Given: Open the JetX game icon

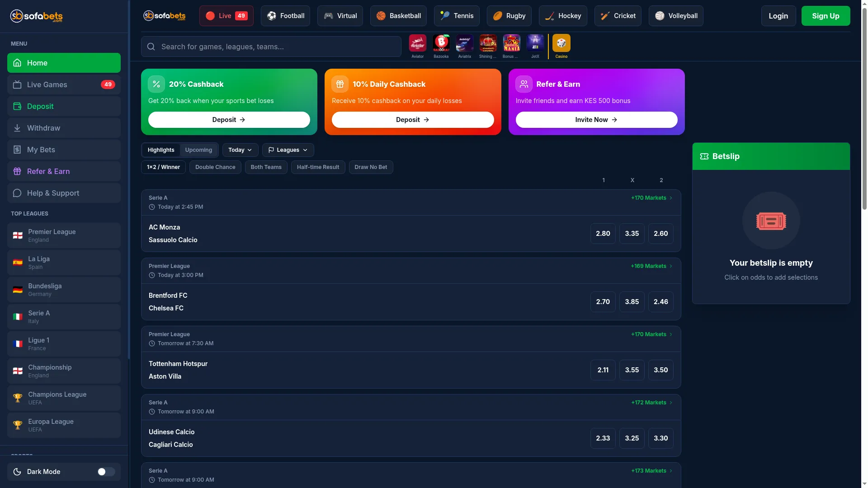Looking at the screenshot, I should click(535, 43).
